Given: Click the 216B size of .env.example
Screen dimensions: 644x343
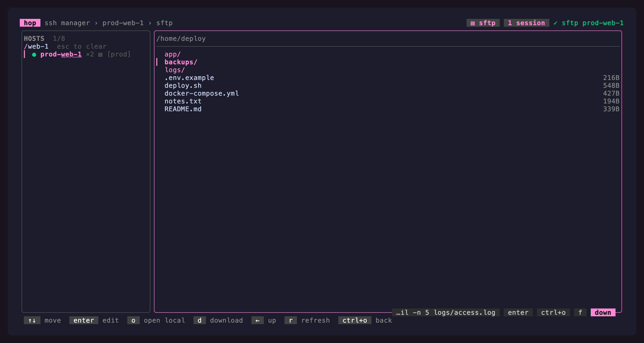Looking at the screenshot, I should 611,78.
